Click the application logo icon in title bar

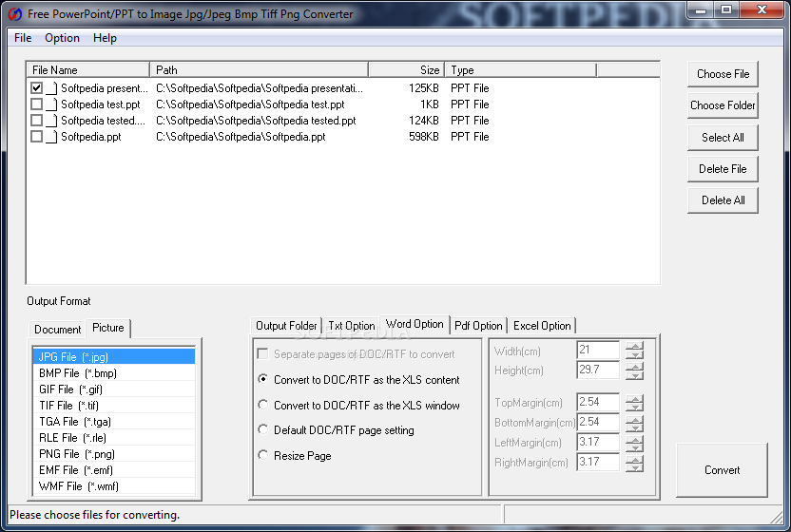[15, 14]
